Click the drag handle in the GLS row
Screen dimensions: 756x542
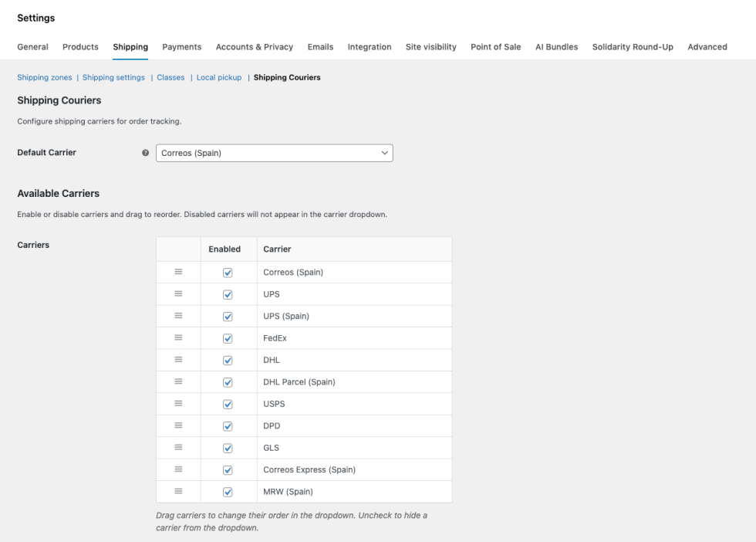(178, 447)
